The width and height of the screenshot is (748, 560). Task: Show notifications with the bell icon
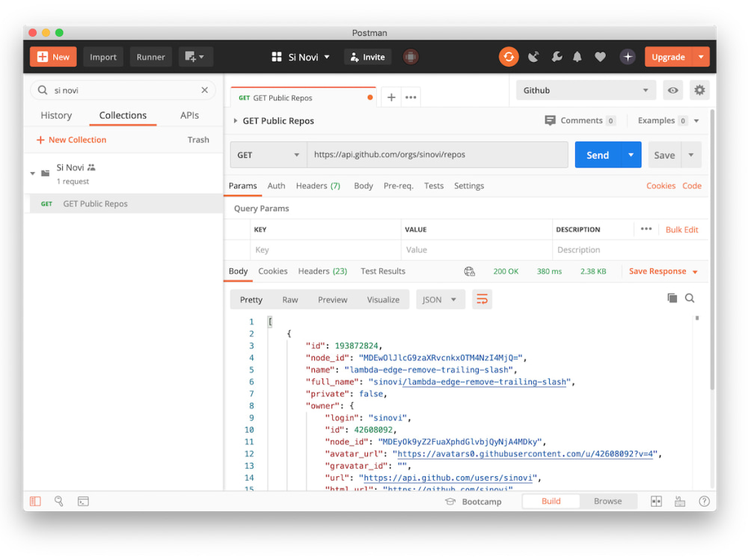577,57
